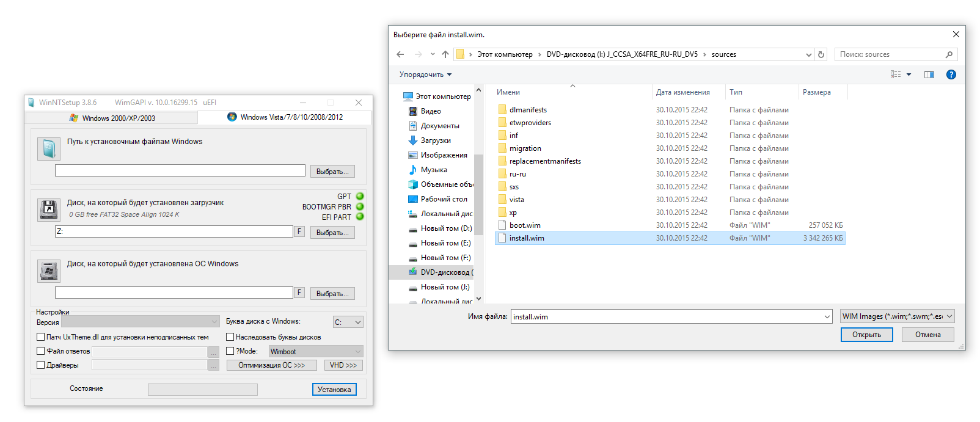Switch to the Windows 2000/XP/2003 tab
This screenshot has height=422, width=980.
113,118
